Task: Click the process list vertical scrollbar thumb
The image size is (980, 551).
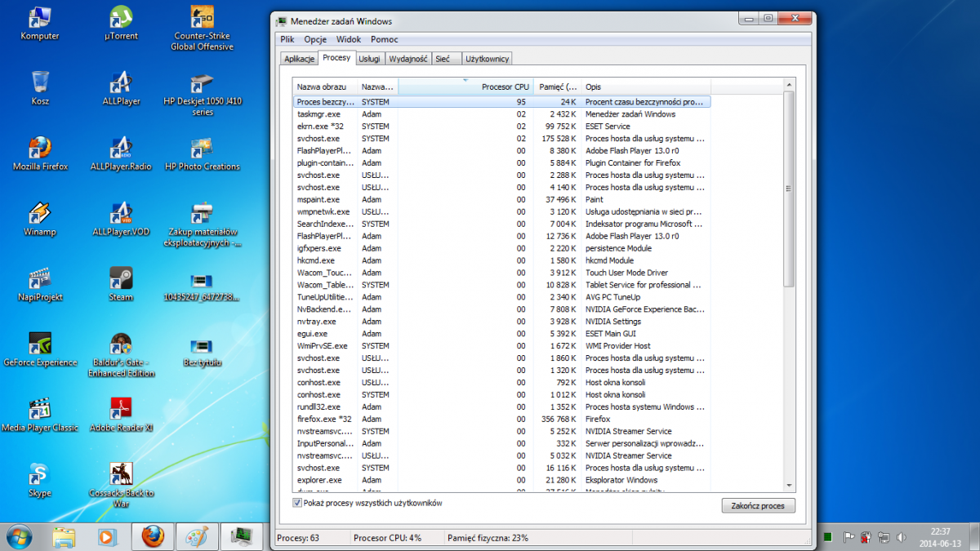Action: click(x=788, y=189)
